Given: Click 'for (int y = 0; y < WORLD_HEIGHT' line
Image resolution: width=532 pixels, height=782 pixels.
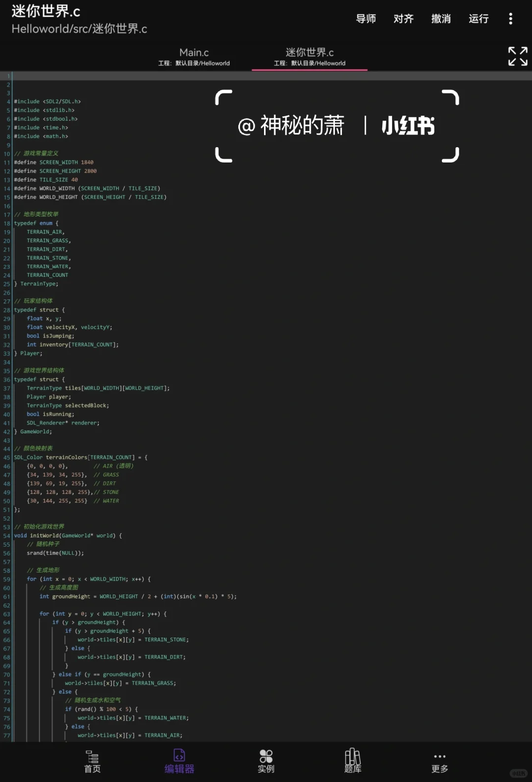Looking at the screenshot, I should [103, 614].
